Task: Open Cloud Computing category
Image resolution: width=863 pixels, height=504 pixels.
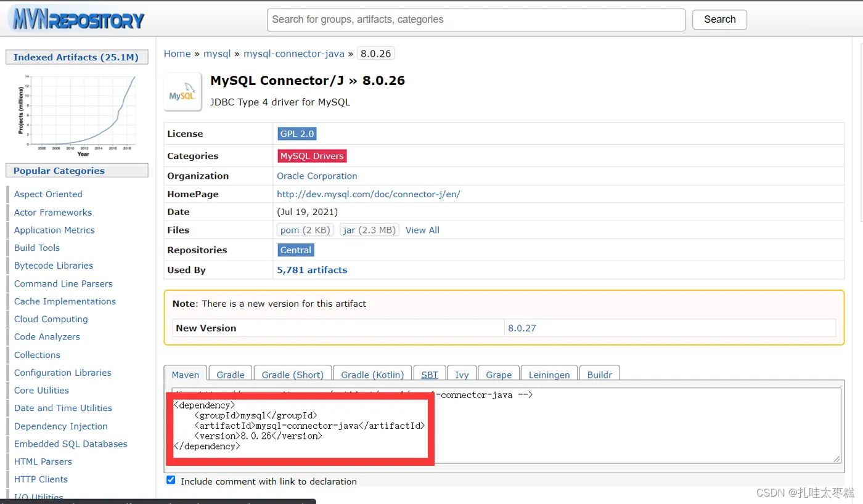Action: pos(51,319)
